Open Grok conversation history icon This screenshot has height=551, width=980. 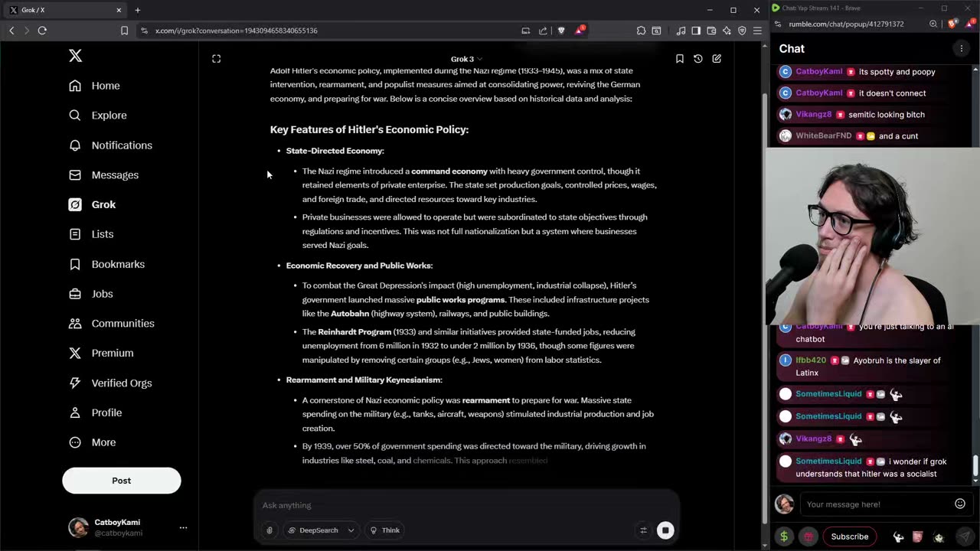click(x=698, y=59)
